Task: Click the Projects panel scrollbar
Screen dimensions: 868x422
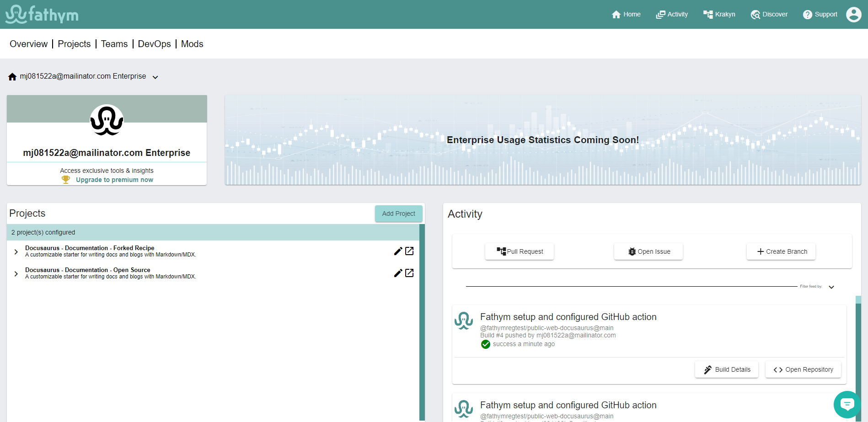Action: click(422, 322)
